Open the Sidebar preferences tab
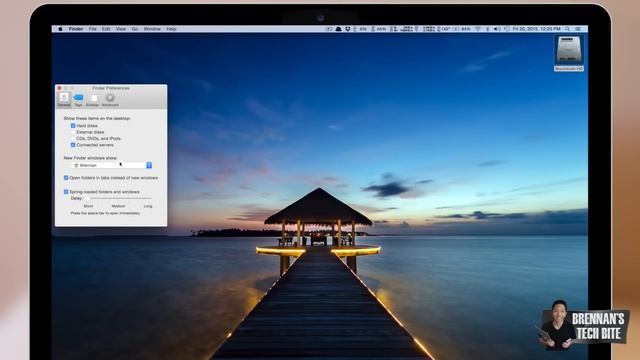The width and height of the screenshot is (640, 360). click(x=93, y=100)
